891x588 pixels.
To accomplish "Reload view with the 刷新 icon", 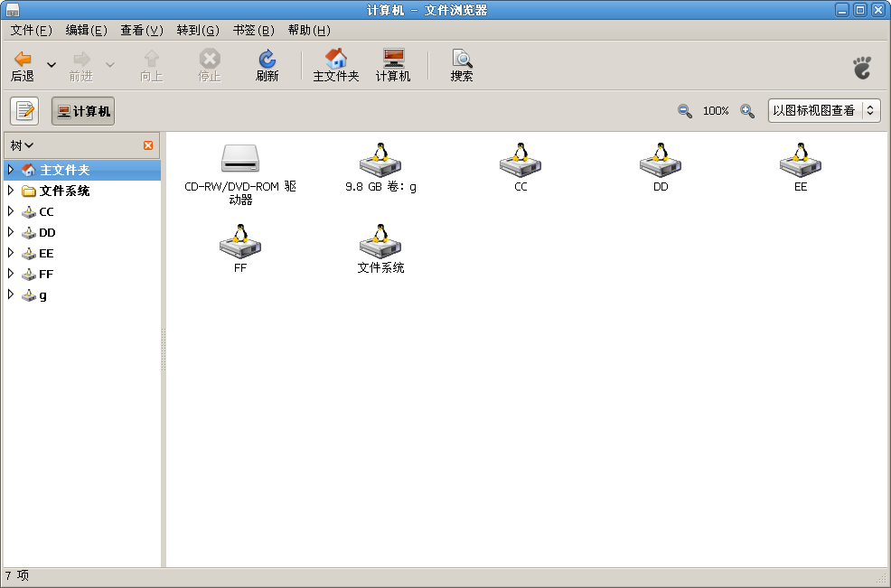I will click(x=267, y=59).
